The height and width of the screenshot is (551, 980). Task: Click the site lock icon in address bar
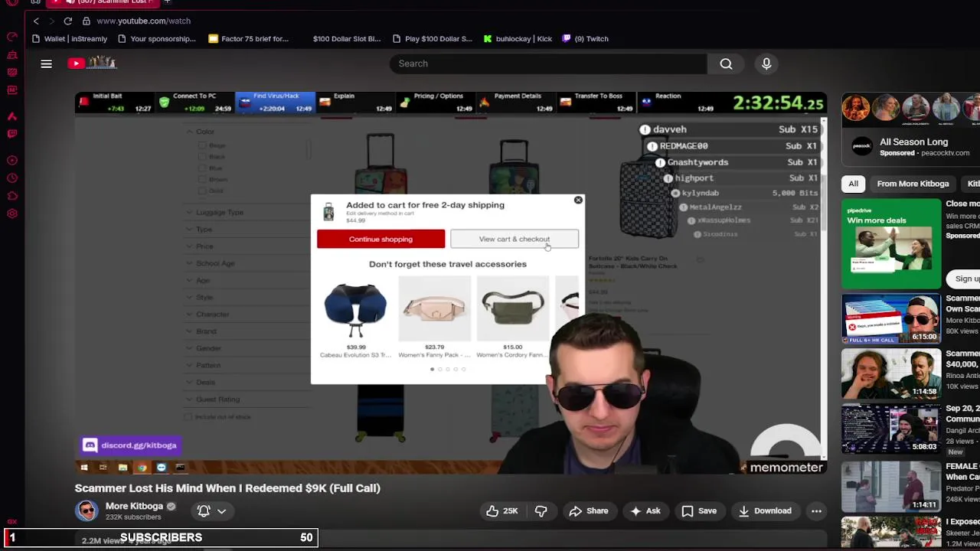[87, 21]
